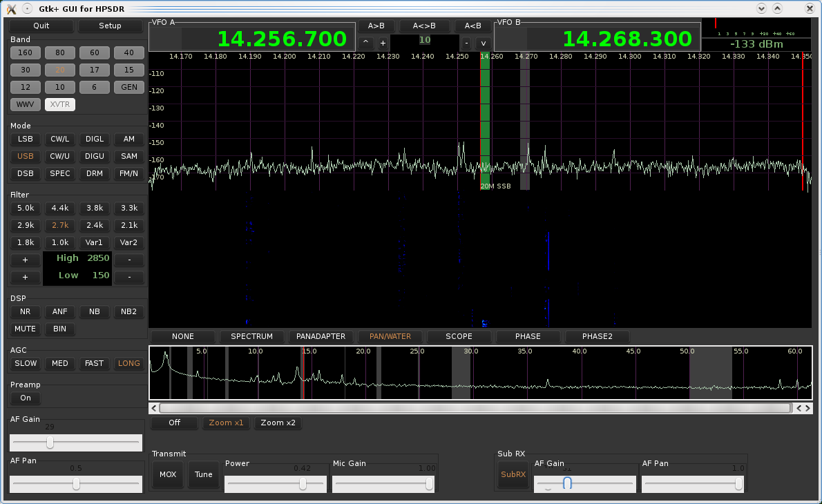
Task: Click the scrollbar left arrow under bandscope
Action: (x=155, y=408)
